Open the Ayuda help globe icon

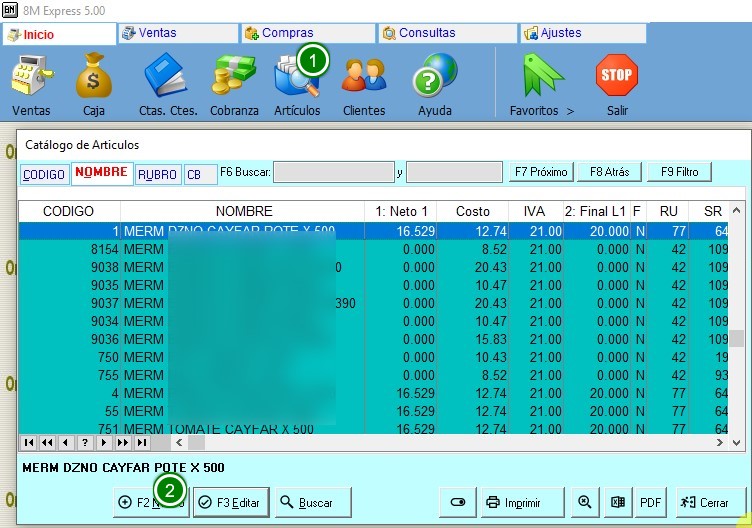click(x=435, y=75)
